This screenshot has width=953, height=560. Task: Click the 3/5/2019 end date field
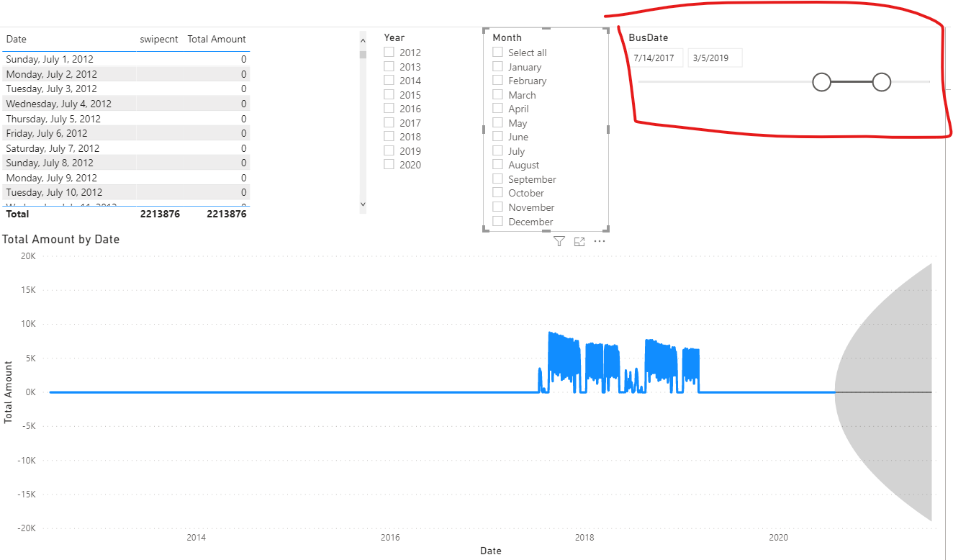coord(715,58)
